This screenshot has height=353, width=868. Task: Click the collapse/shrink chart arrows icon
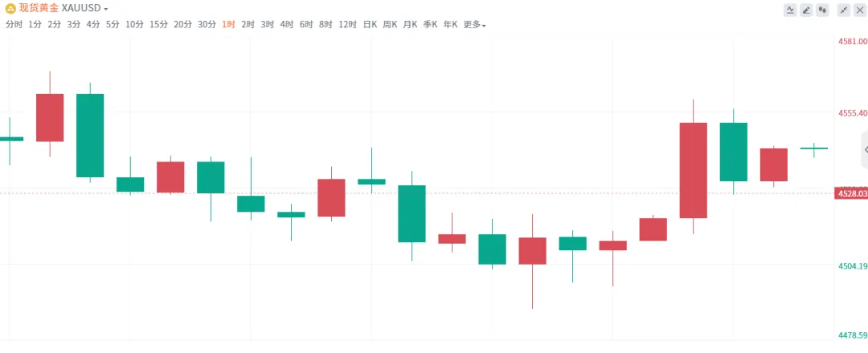click(843, 10)
